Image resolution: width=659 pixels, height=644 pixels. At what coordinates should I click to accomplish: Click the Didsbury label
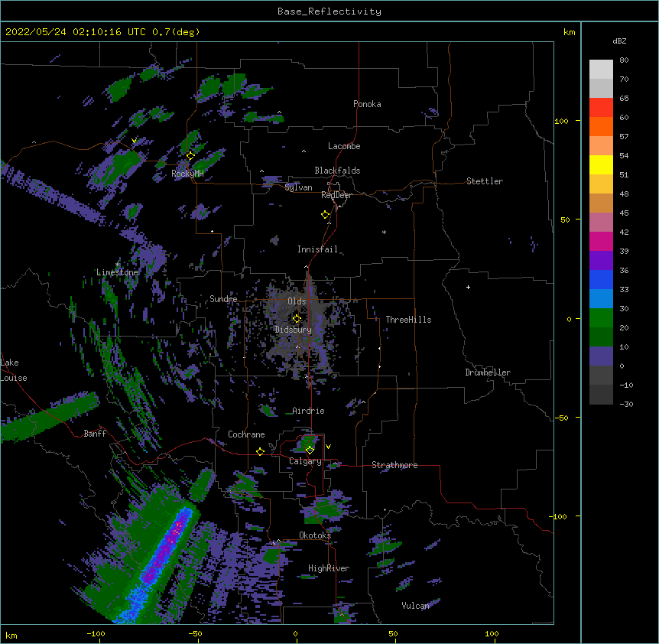(294, 330)
